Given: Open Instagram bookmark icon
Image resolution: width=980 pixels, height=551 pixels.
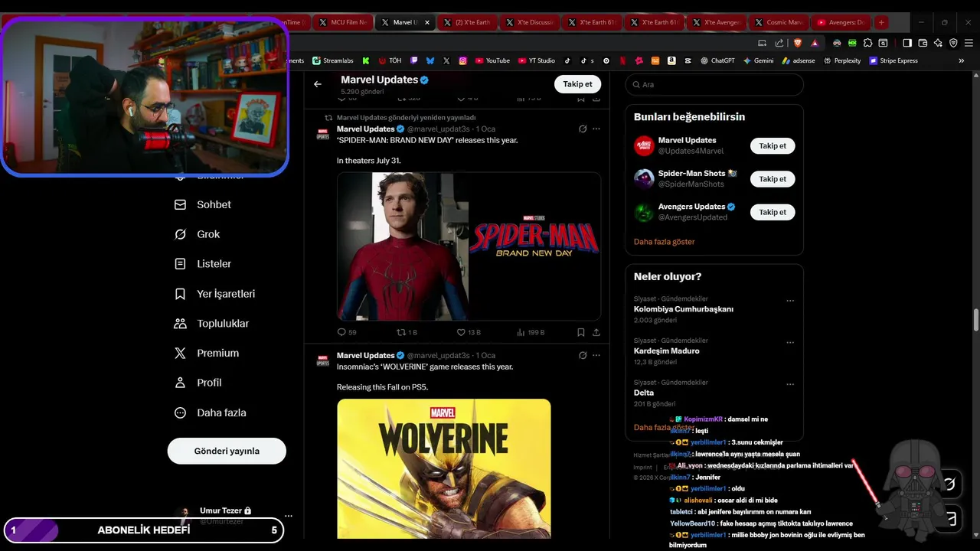Looking at the screenshot, I should point(463,60).
